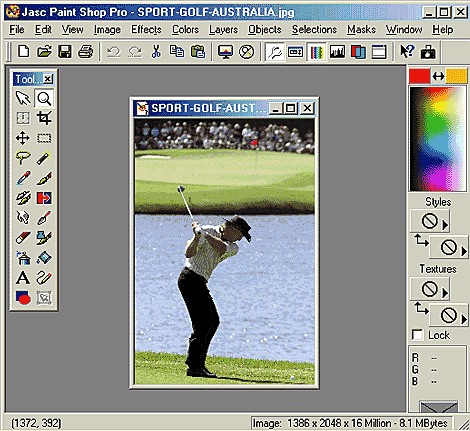Image resolution: width=470 pixels, height=431 pixels.
Task: Open the Colors menu
Action: (x=185, y=30)
